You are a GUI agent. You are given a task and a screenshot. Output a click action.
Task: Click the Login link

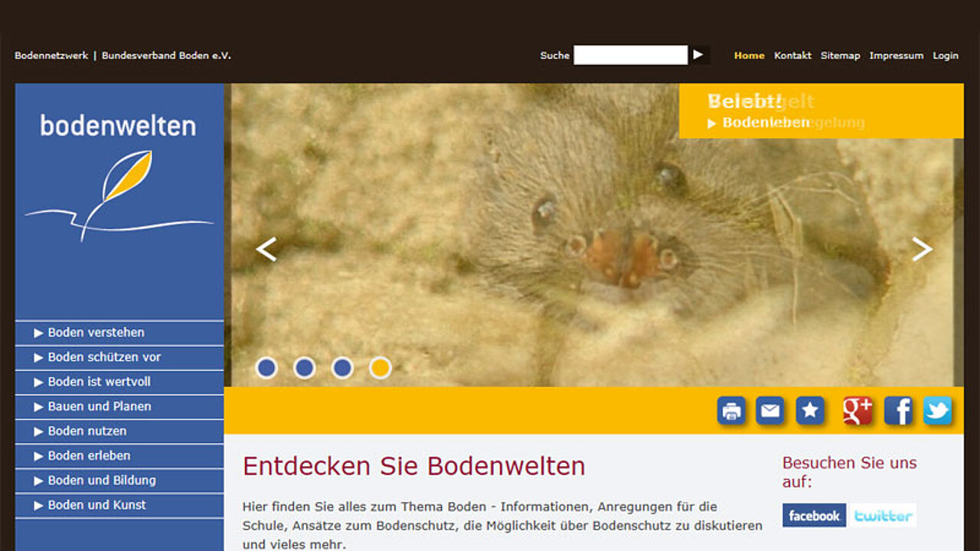[x=946, y=56]
